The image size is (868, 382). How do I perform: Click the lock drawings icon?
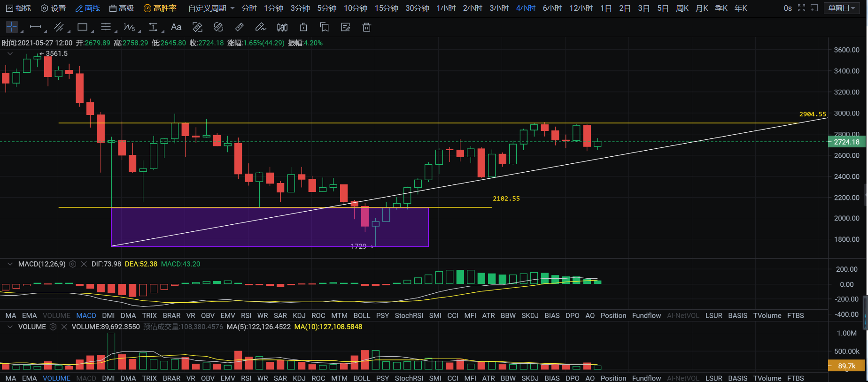pyautogui.click(x=303, y=27)
